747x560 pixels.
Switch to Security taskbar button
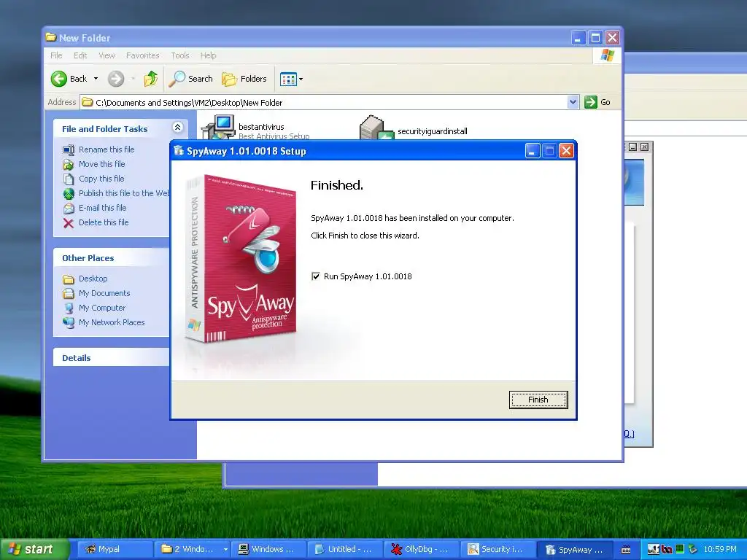[x=498, y=549]
